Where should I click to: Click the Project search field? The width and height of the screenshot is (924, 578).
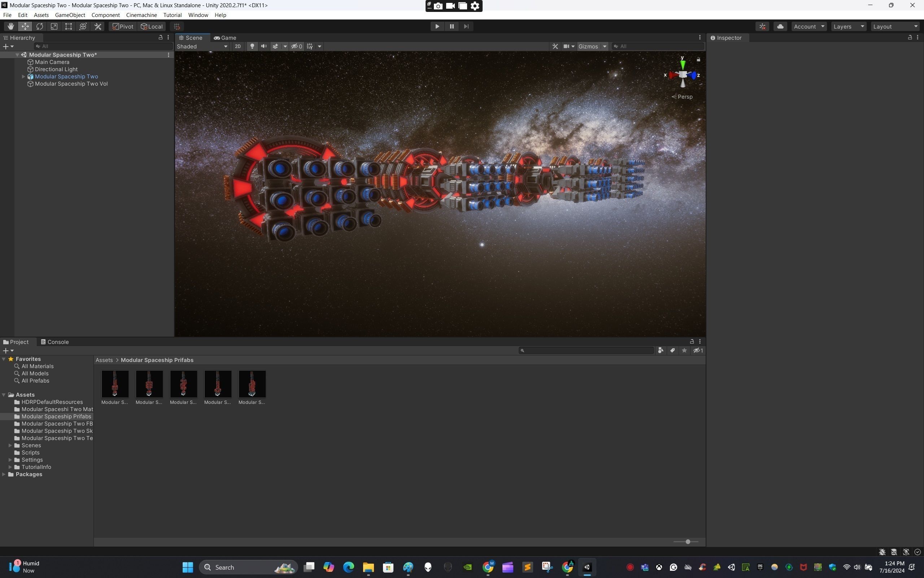point(587,350)
